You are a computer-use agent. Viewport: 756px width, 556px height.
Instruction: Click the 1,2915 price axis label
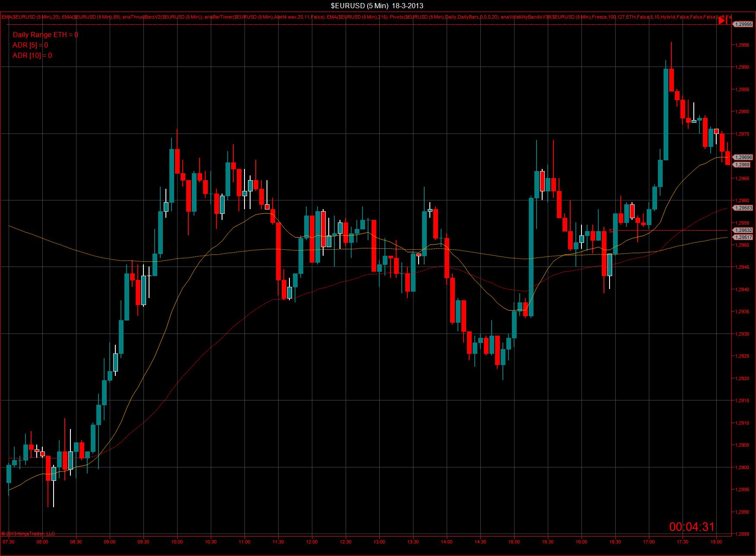[743, 401]
